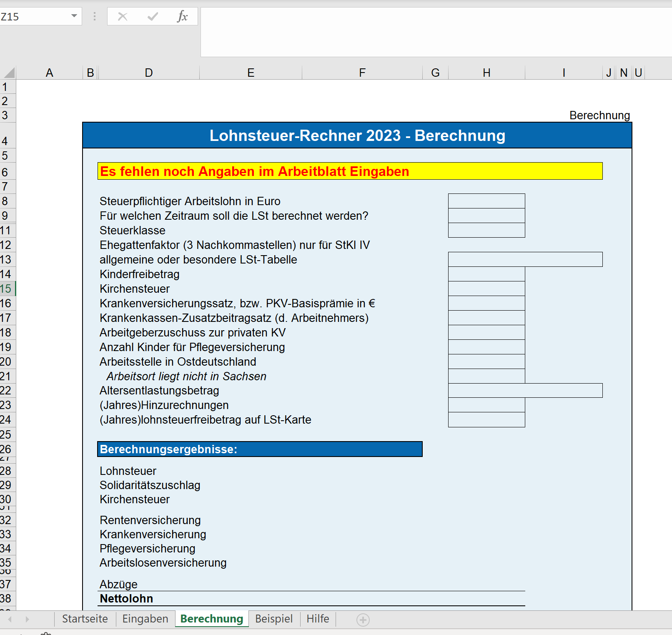Click the value cell for Kinderfreibetrag

tap(486, 274)
